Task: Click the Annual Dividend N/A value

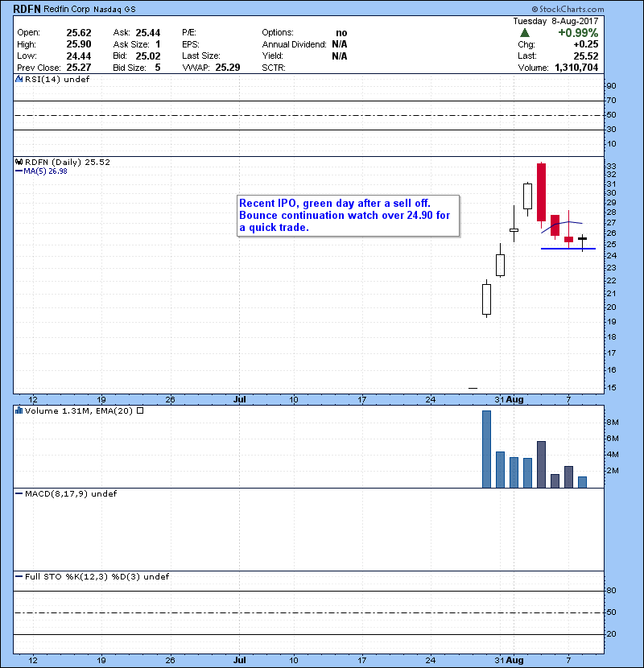Action: (339, 44)
